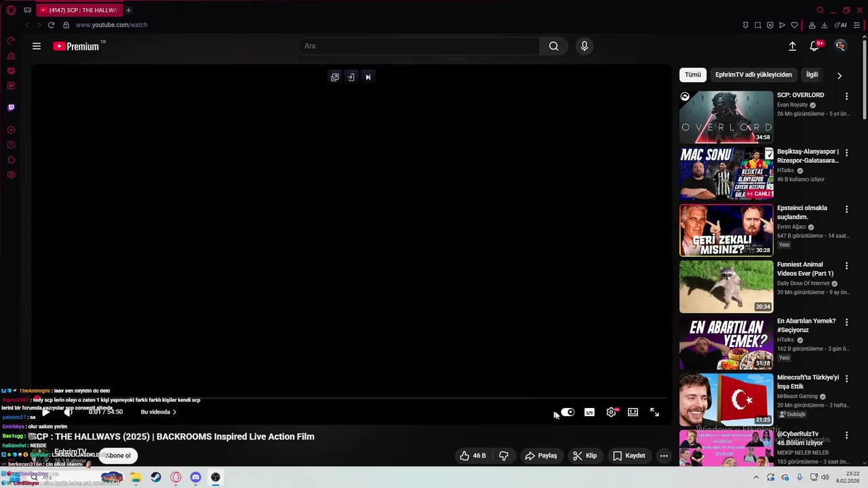Click the Opera snapshot tool icon

tap(757, 25)
